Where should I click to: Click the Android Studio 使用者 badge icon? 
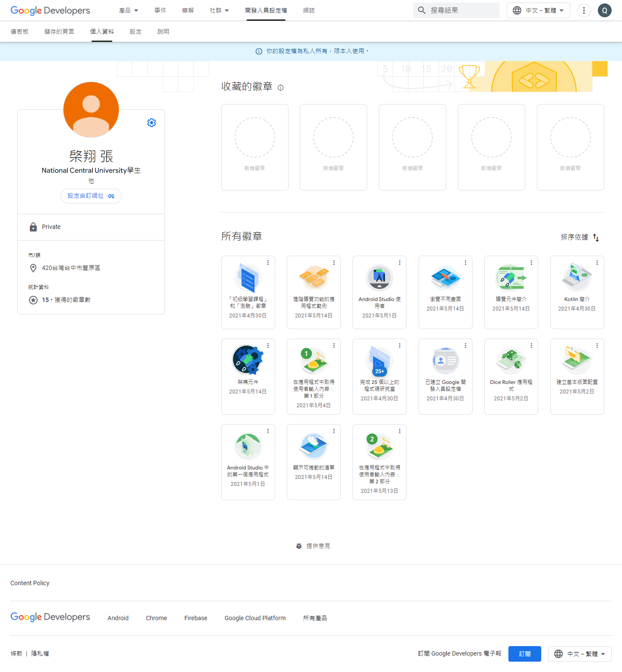coord(379,278)
